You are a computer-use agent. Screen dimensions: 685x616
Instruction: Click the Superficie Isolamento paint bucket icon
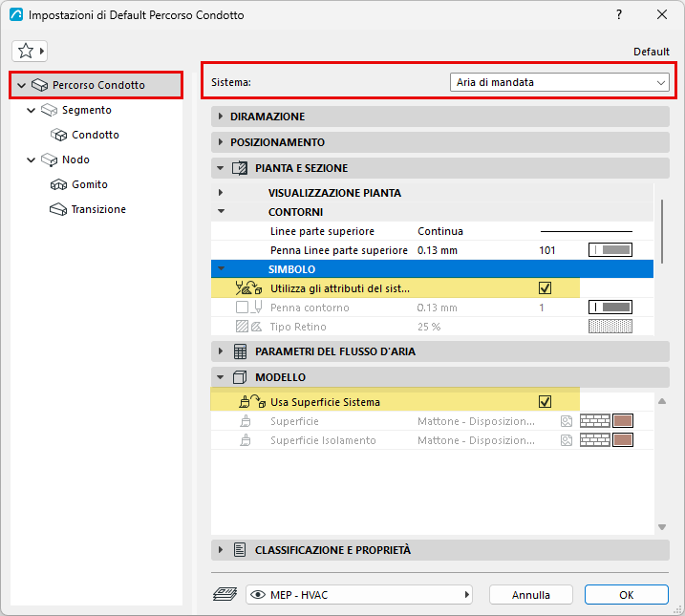246,440
